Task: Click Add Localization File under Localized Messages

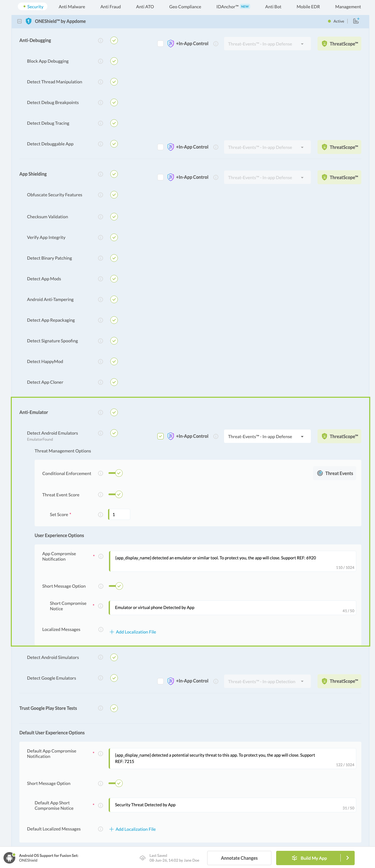Action: [133, 632]
